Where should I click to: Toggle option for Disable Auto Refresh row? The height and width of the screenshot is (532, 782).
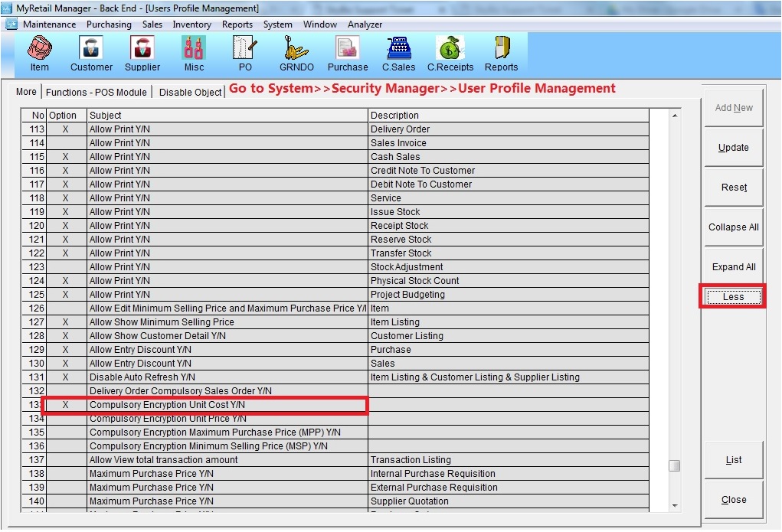coord(65,377)
